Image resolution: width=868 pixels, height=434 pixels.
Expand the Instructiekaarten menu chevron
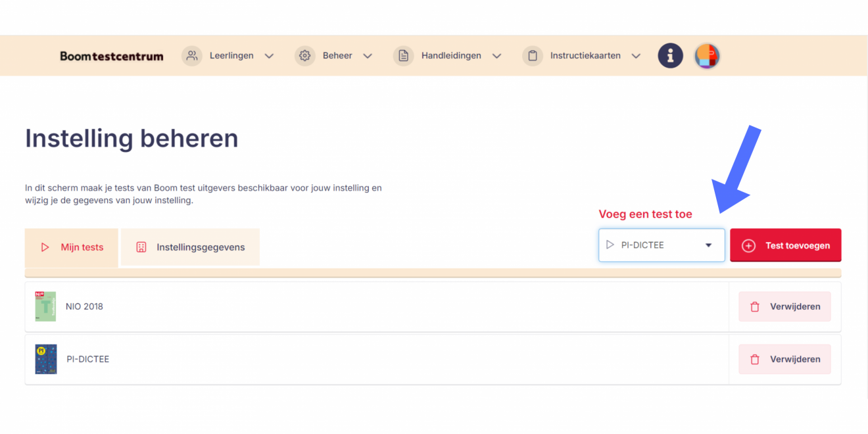[636, 55]
